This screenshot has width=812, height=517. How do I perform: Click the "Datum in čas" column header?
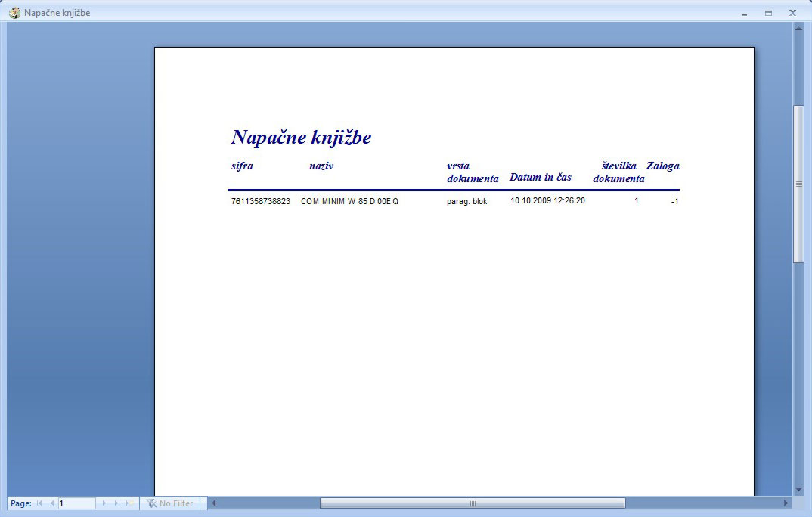[540, 178]
